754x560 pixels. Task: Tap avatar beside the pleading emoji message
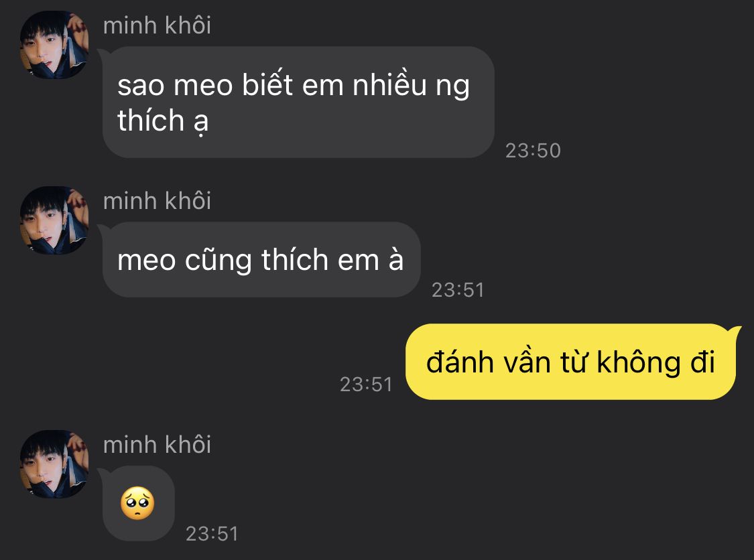coord(54,464)
